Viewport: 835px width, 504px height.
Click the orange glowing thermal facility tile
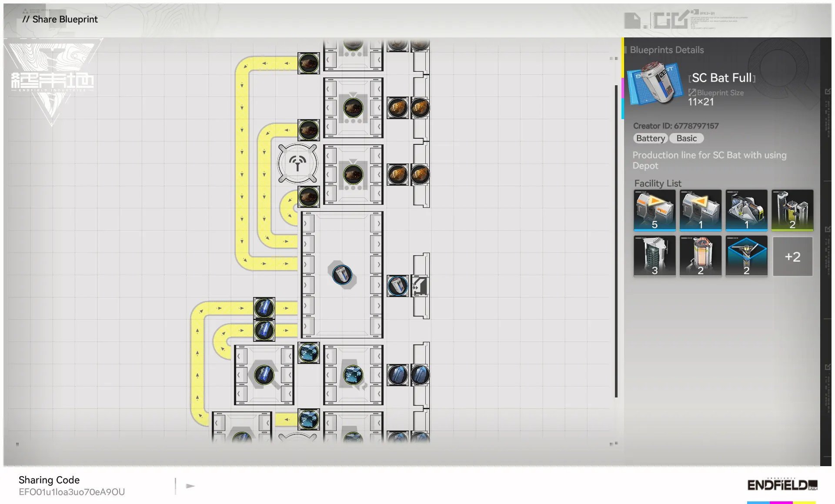[x=700, y=256]
